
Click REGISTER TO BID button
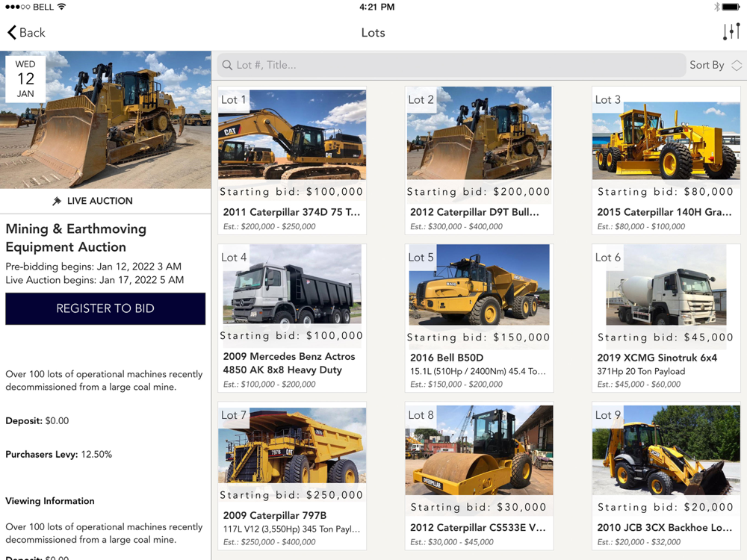[x=105, y=308]
